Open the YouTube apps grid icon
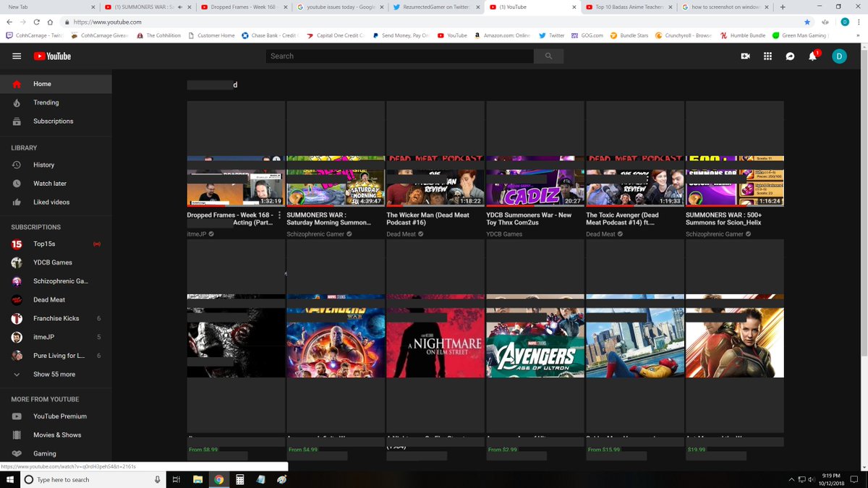 pyautogui.click(x=768, y=56)
